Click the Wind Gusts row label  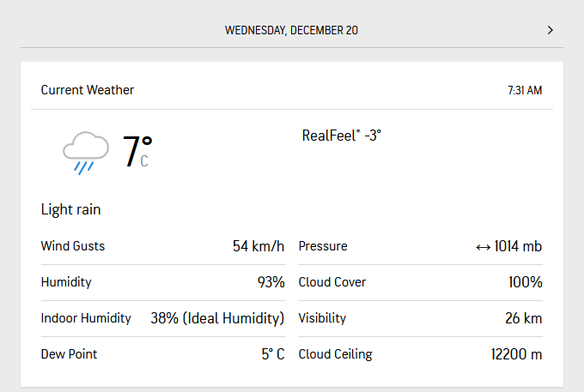tap(73, 246)
